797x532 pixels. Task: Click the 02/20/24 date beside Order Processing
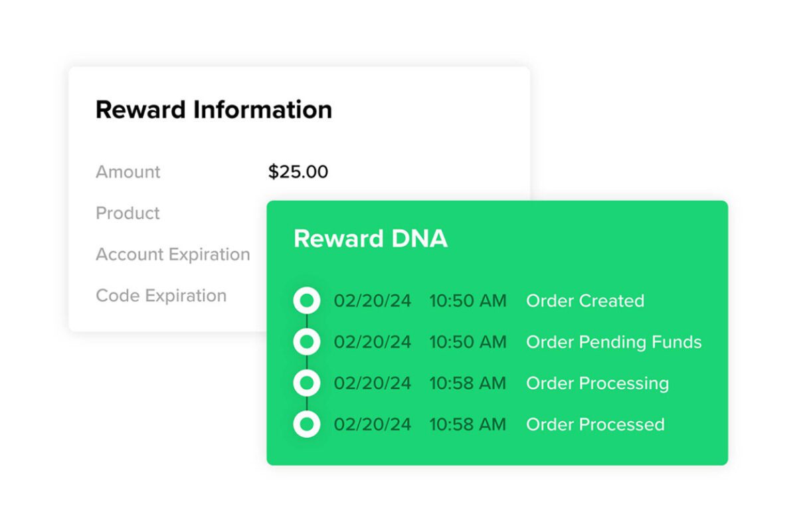point(373,383)
